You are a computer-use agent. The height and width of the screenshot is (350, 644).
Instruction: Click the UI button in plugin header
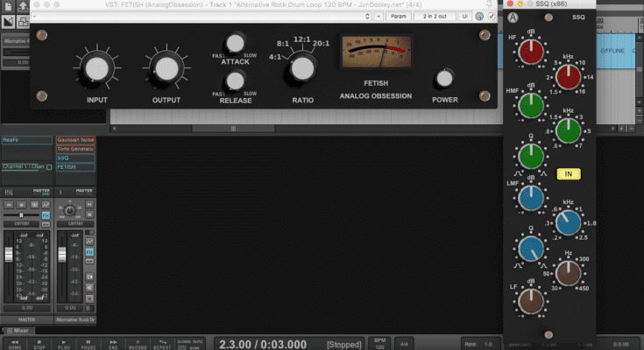[464, 17]
